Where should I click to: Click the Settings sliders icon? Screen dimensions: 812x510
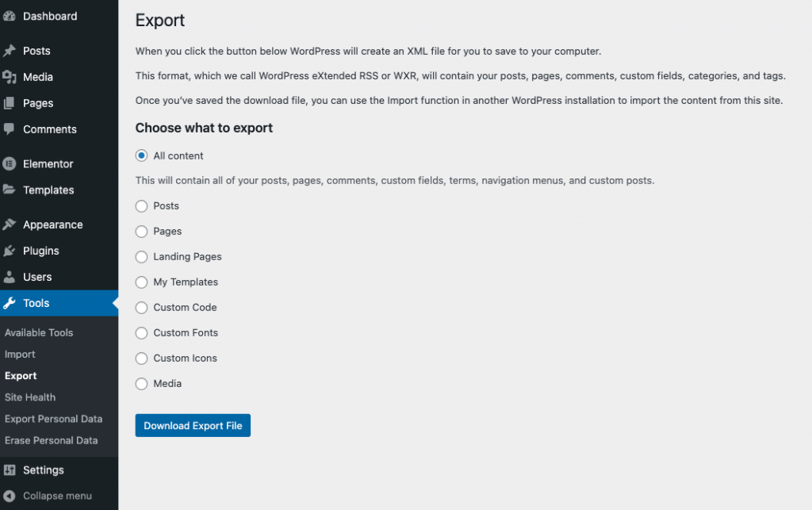tap(10, 470)
